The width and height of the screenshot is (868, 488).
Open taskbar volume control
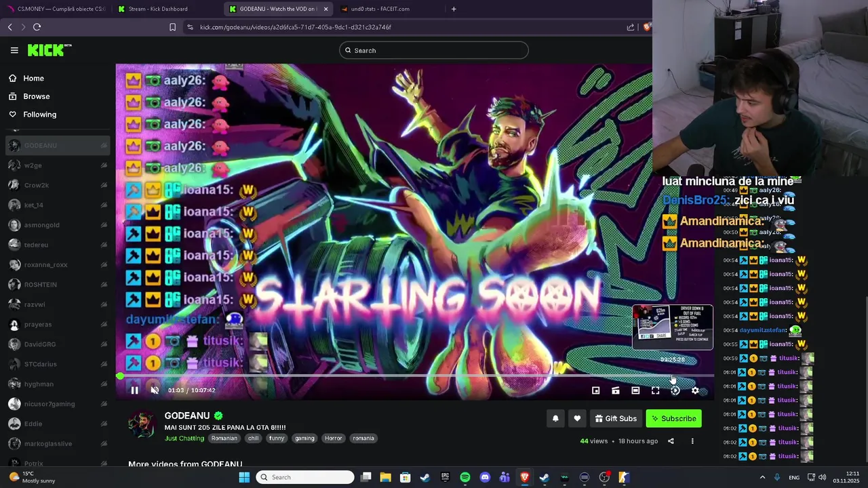point(822,477)
